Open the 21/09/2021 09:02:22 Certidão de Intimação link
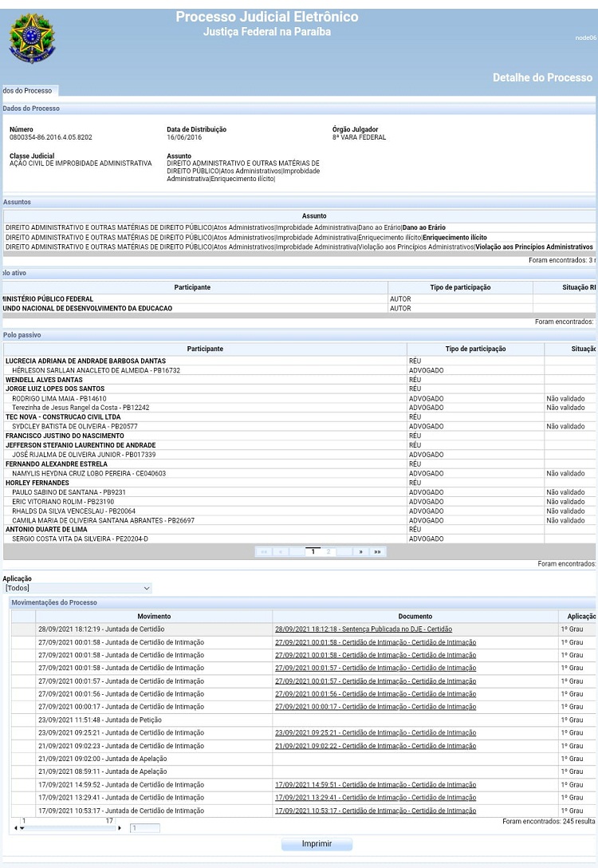The height and width of the screenshot is (868, 598). 375,746
